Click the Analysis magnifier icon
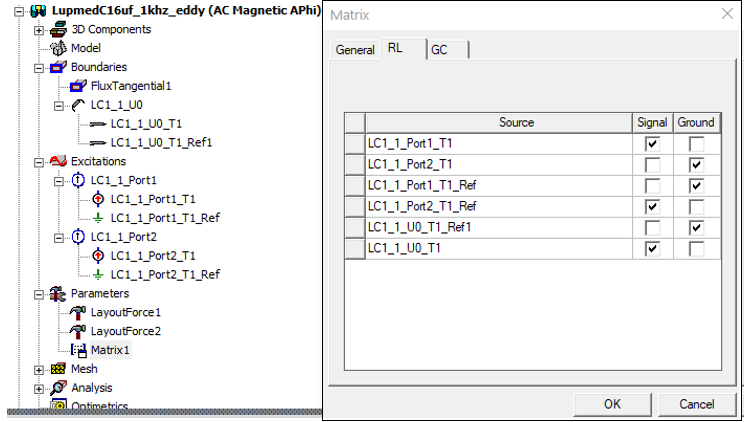Viewport: 744px width, 422px height. coord(58,388)
